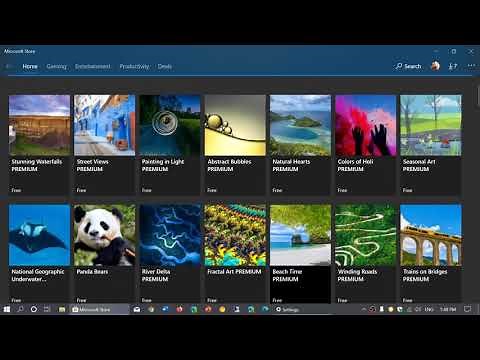Open Painting in Light PREMIUM theme
Viewport: 480px width, 360px height.
point(170,144)
